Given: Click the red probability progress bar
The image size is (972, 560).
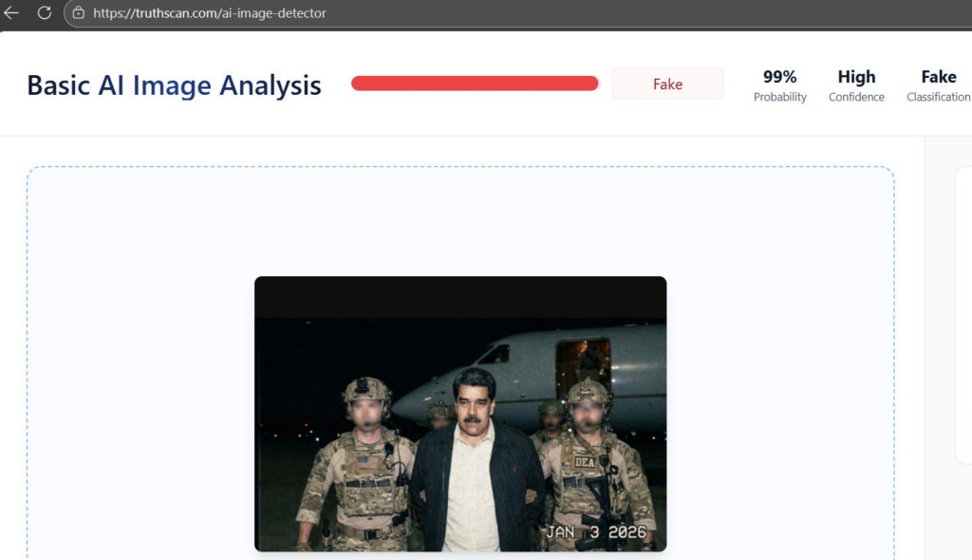Looking at the screenshot, I should [x=475, y=84].
